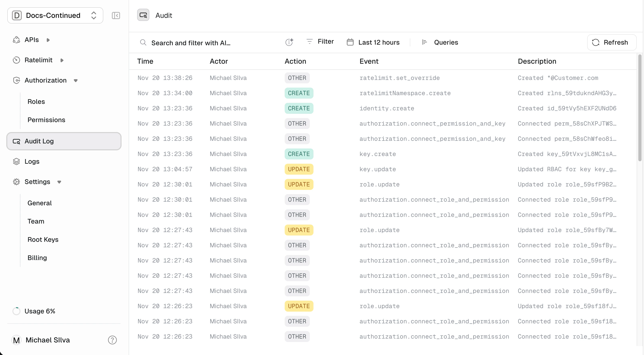Screen dimensions: 644x355
Task: Click the AI sparkle search icon
Action: pos(289,42)
